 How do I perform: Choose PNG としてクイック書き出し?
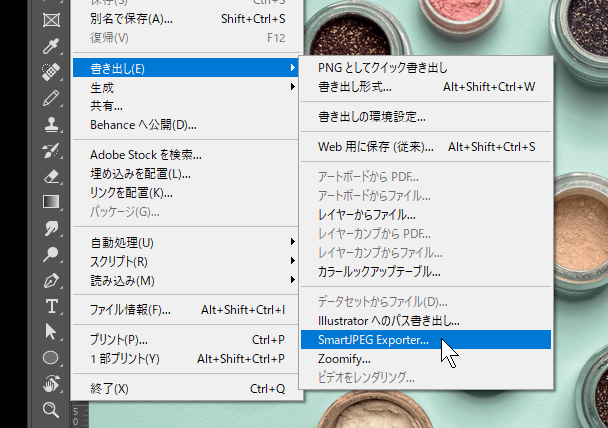(x=426, y=68)
